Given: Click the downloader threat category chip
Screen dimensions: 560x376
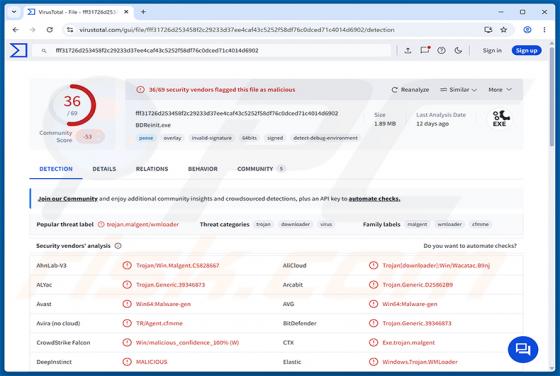Looking at the screenshot, I should tap(295, 224).
